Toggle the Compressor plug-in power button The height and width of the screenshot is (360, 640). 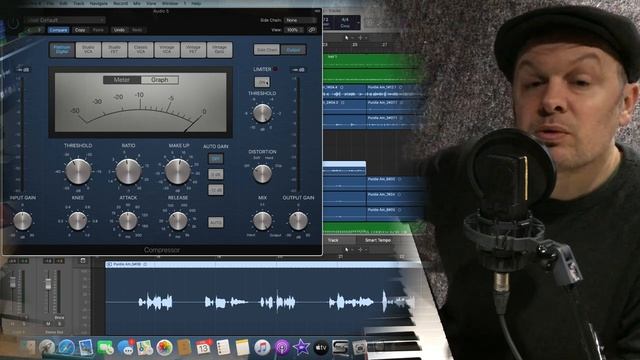click(x=13, y=23)
